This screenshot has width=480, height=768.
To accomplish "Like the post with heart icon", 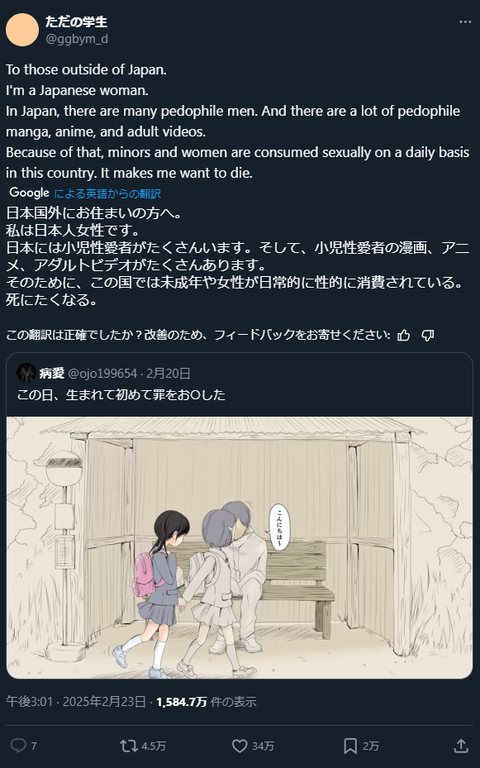I will pyautogui.click(x=240, y=745).
